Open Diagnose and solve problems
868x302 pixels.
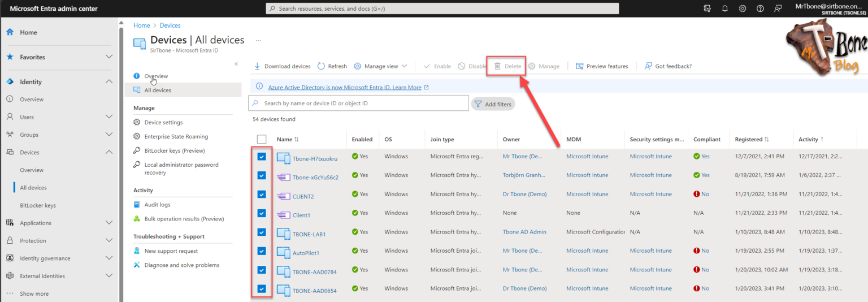[183, 265]
